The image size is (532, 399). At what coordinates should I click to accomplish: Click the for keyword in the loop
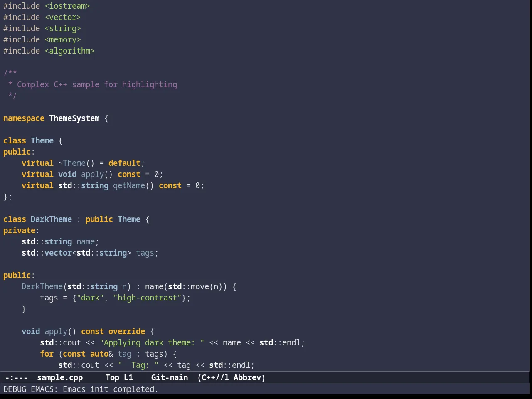click(47, 354)
